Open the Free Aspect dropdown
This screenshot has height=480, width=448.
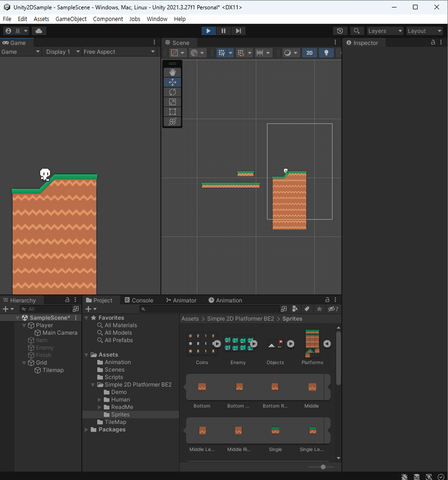(x=119, y=52)
